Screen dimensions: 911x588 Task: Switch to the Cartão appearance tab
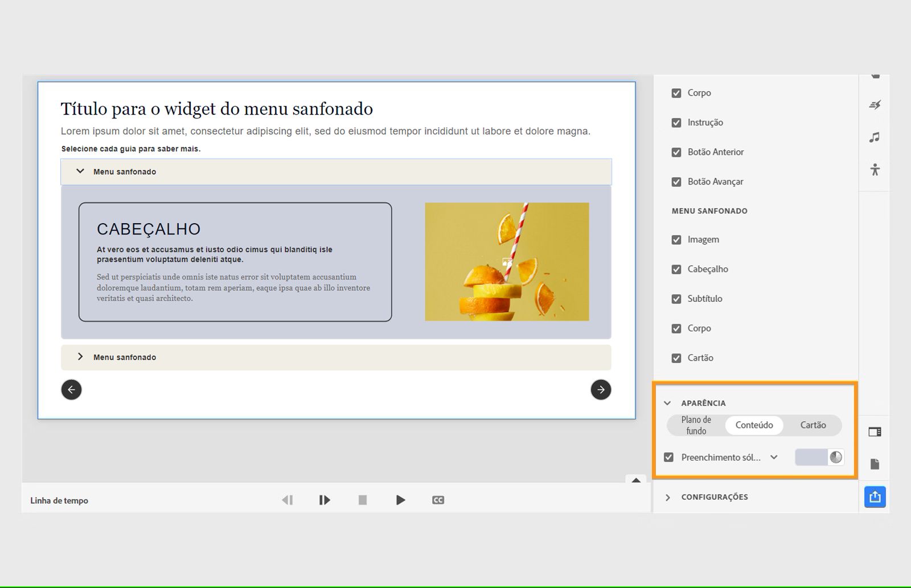(x=813, y=425)
